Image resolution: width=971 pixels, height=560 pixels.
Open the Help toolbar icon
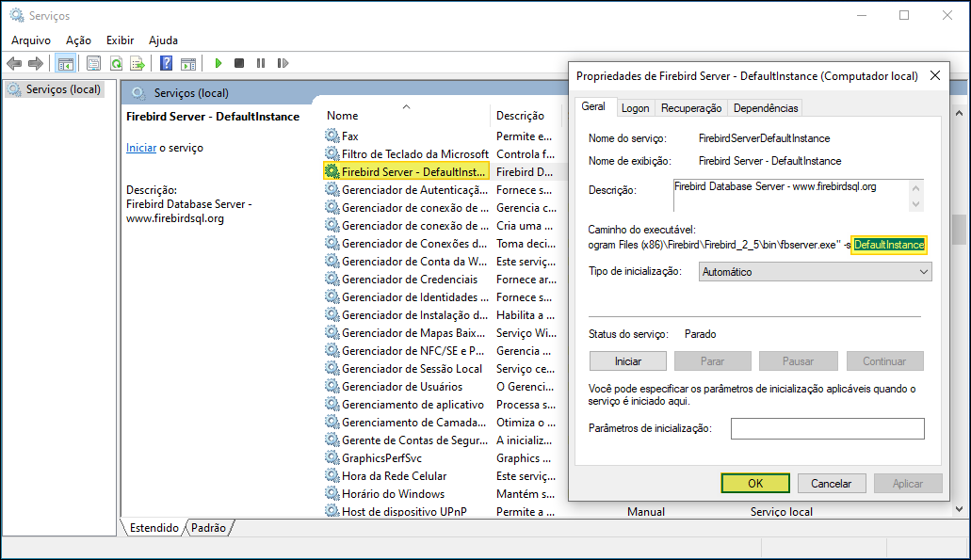(166, 63)
